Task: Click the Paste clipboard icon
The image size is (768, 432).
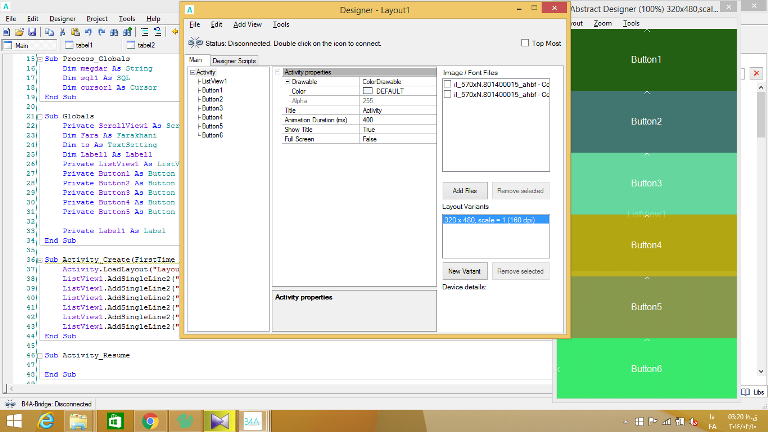Action: tap(75, 32)
